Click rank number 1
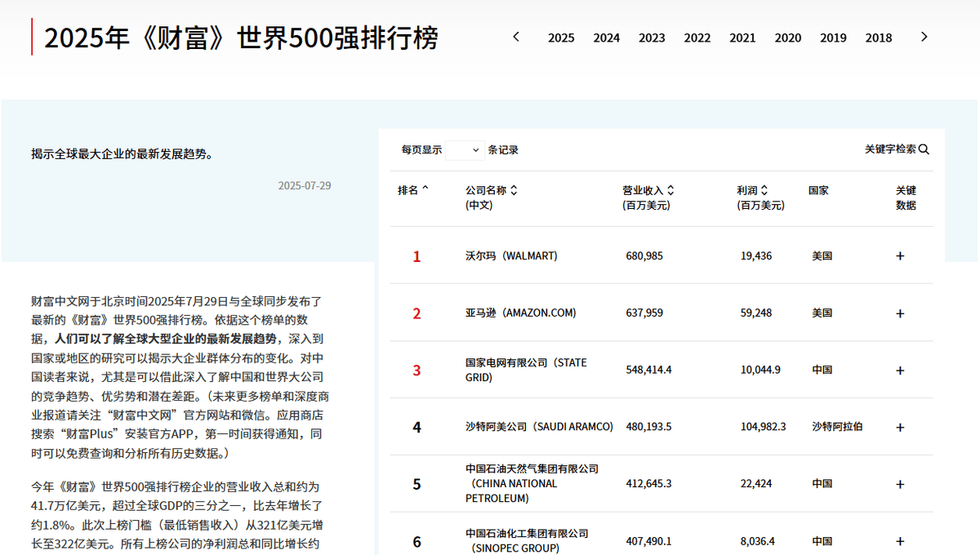This screenshot has height=555, width=980. tap(416, 256)
